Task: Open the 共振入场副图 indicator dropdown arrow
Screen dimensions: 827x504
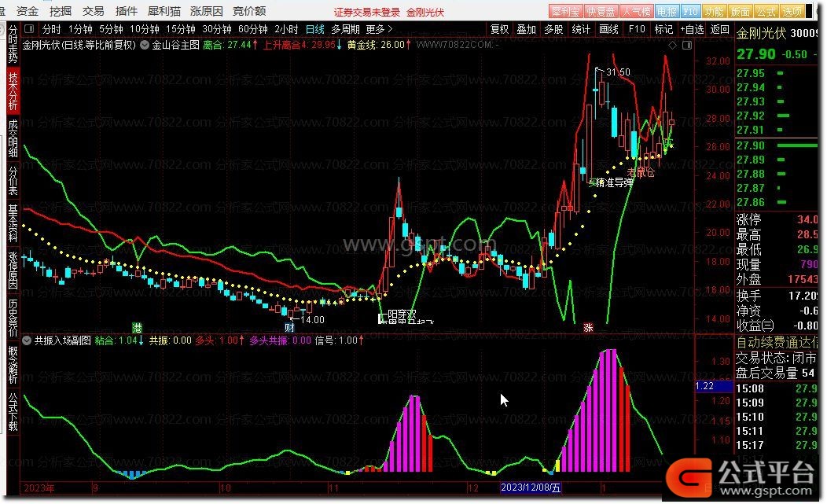Action: click(27, 340)
